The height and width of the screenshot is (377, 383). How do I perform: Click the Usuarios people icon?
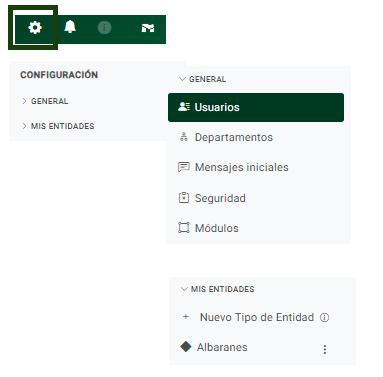coord(184,107)
